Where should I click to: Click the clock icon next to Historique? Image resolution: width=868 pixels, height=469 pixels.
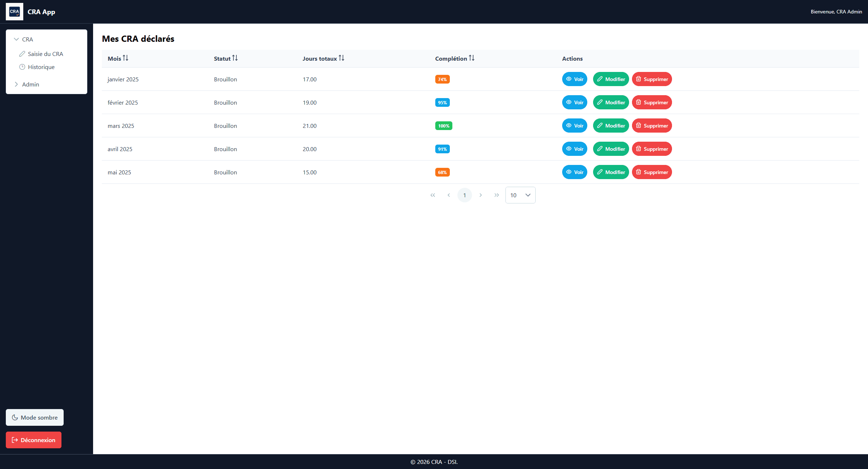[x=21, y=67]
